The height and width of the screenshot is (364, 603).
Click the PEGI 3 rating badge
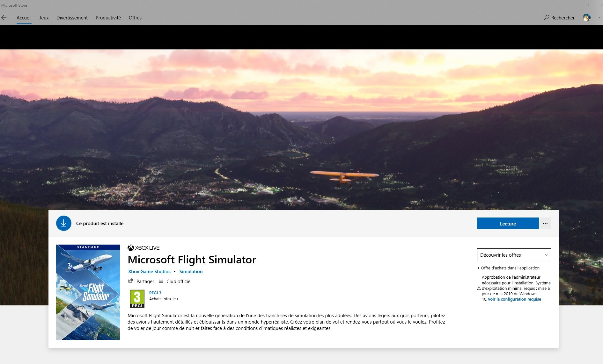pyautogui.click(x=137, y=299)
